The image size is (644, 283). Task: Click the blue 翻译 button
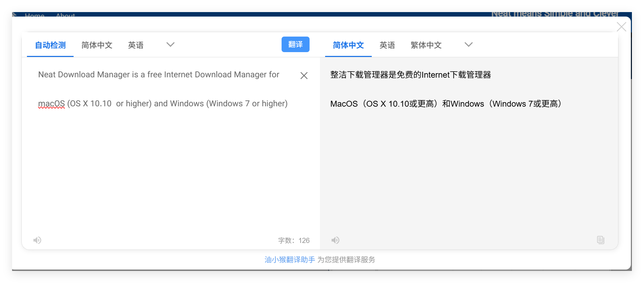[295, 45]
